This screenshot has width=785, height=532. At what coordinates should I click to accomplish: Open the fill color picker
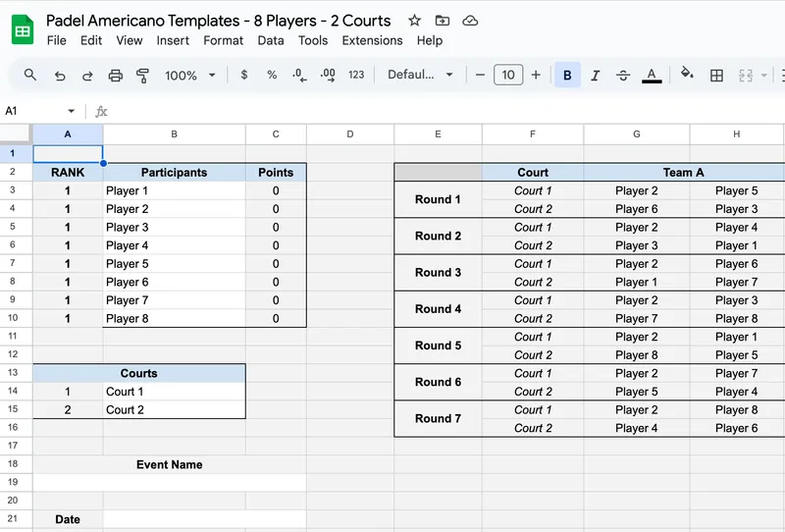point(687,76)
